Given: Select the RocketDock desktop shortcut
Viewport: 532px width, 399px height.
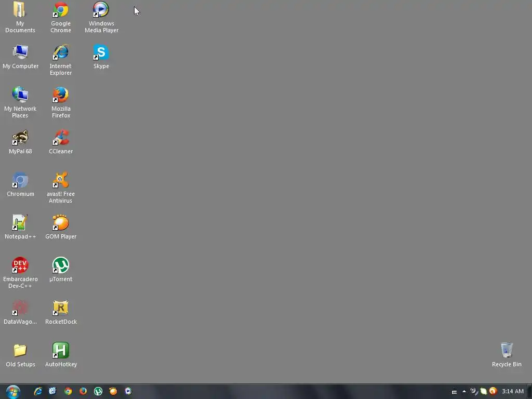Looking at the screenshot, I should pos(61,312).
